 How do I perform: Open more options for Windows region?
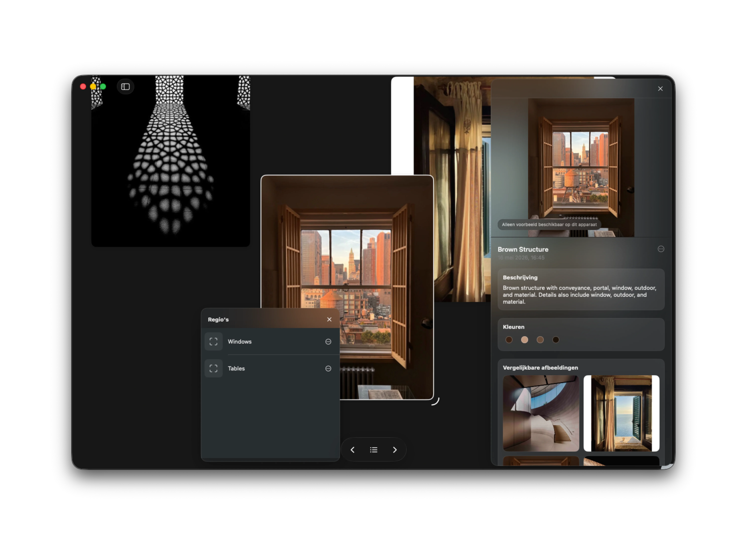[328, 342]
